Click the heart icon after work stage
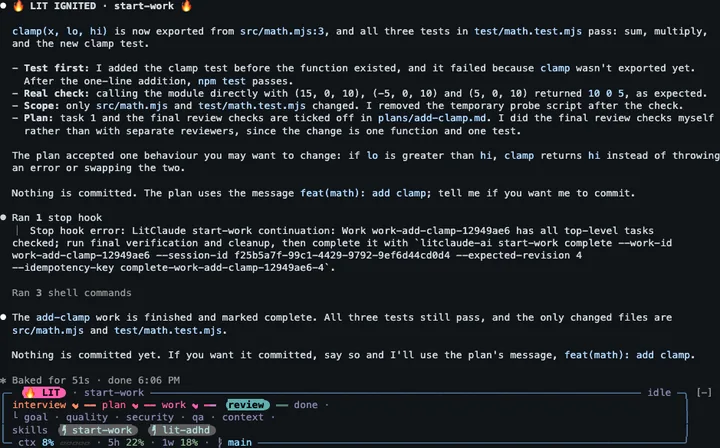Screen dimensions: 720x448 (195, 405)
